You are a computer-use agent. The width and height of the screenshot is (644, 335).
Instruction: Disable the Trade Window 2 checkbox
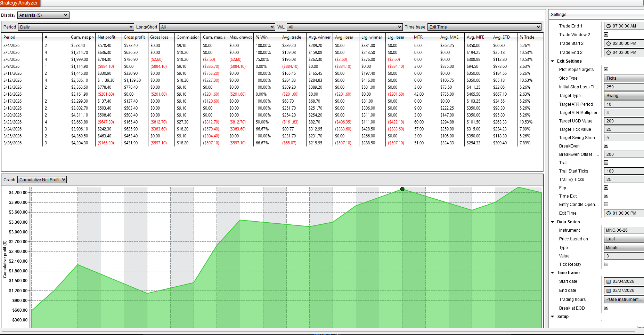point(606,34)
